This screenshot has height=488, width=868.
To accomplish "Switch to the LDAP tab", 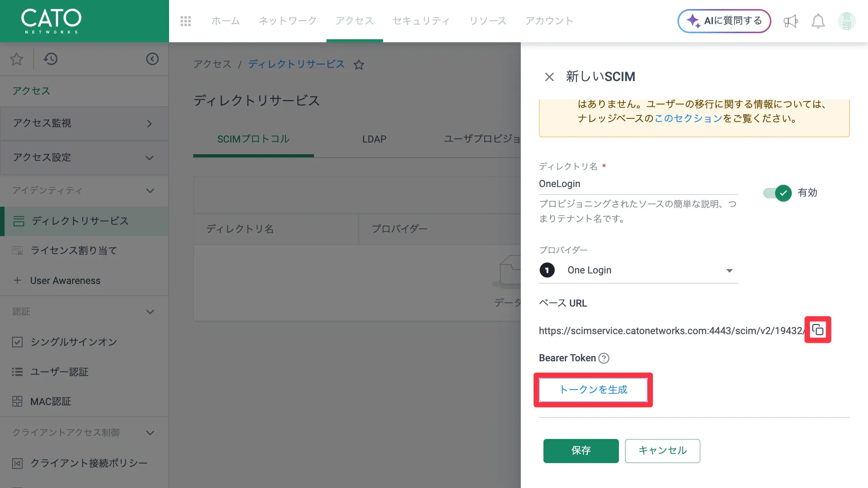I will [374, 139].
